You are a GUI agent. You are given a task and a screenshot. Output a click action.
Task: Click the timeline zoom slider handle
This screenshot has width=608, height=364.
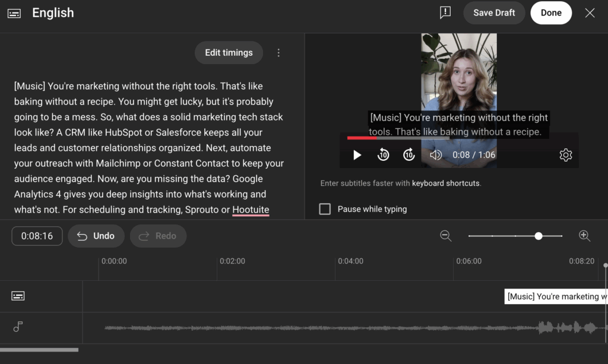[x=538, y=236]
